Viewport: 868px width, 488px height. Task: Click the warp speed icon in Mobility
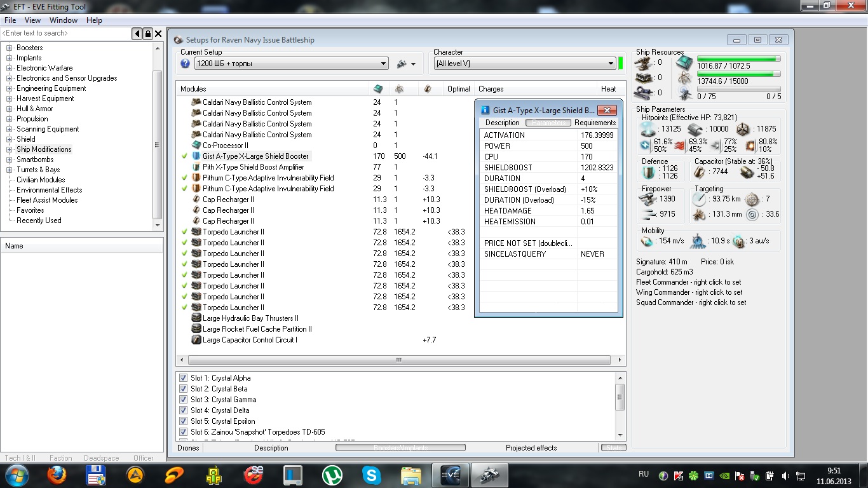739,241
